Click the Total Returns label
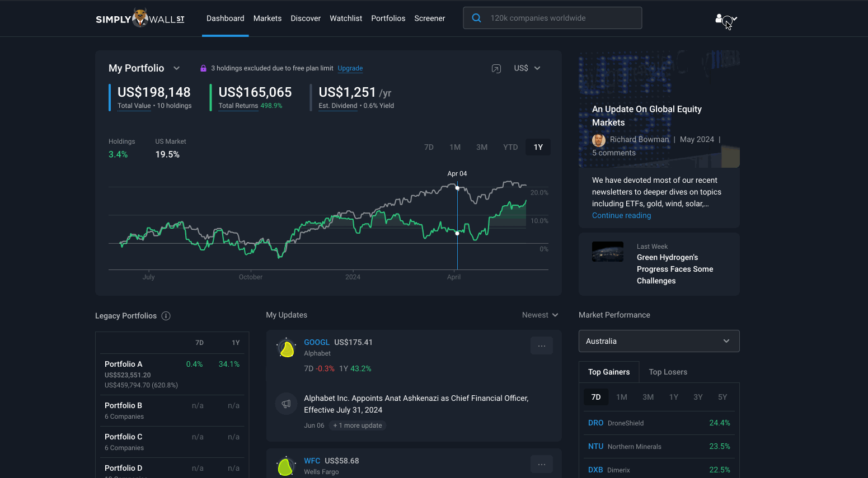This screenshot has width=868, height=478. point(238,106)
